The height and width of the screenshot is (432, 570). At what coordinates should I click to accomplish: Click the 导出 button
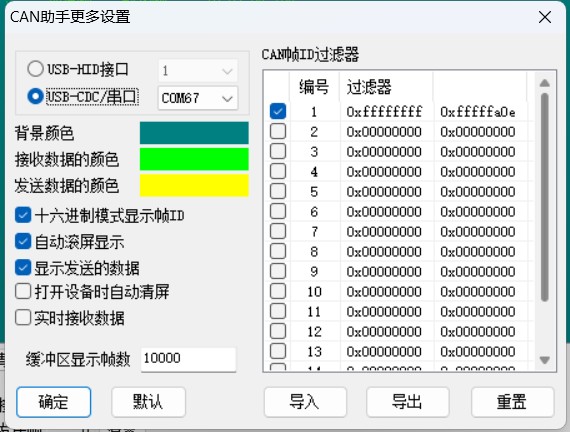point(408,402)
